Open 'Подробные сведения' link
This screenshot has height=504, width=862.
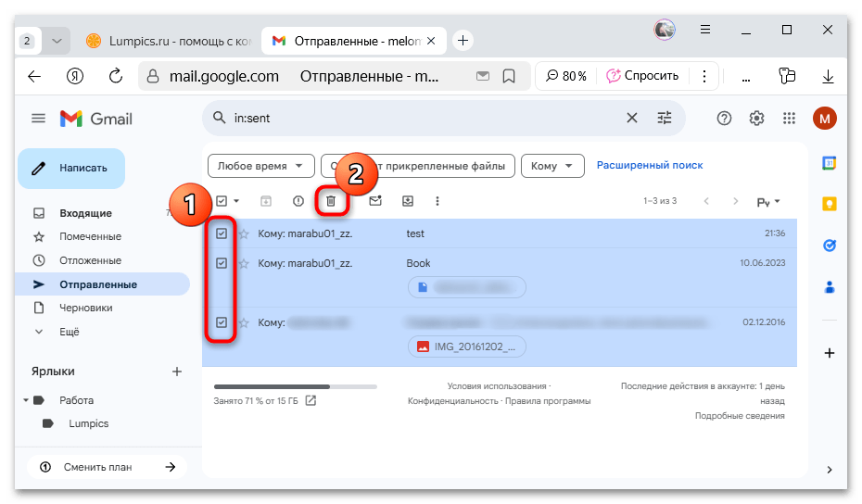click(740, 415)
